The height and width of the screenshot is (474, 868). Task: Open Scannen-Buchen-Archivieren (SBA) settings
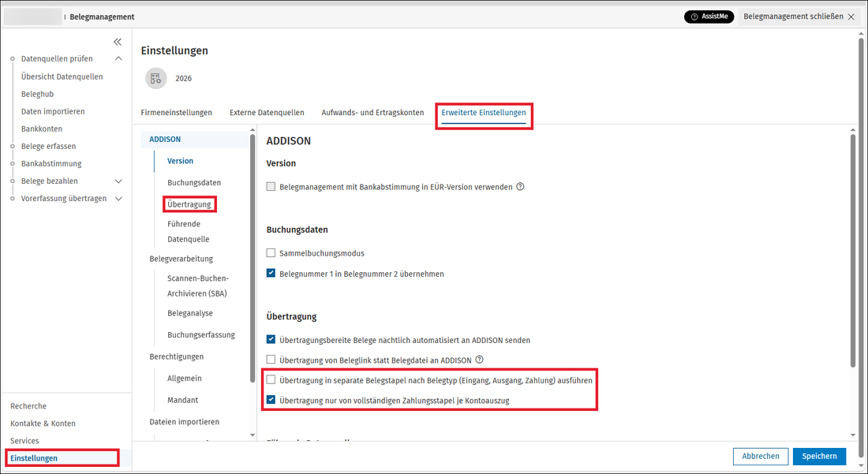pos(197,286)
